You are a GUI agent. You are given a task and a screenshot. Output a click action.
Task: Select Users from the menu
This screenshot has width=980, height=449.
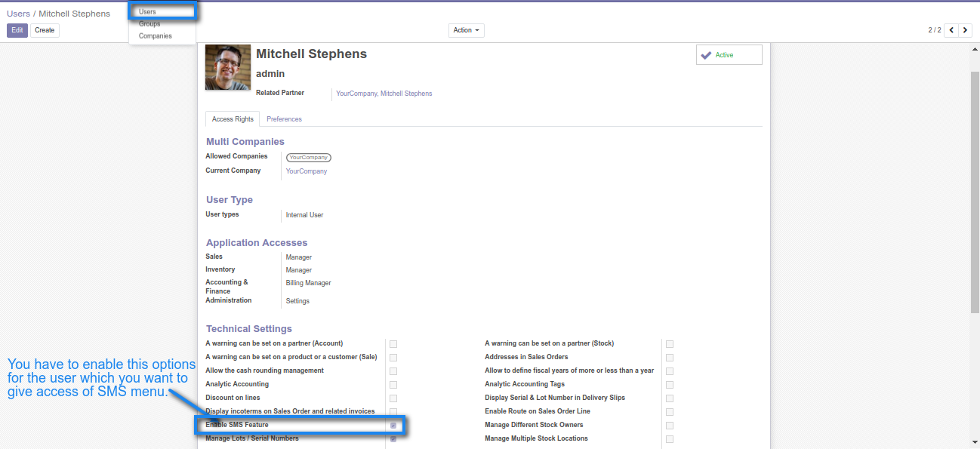147,12
